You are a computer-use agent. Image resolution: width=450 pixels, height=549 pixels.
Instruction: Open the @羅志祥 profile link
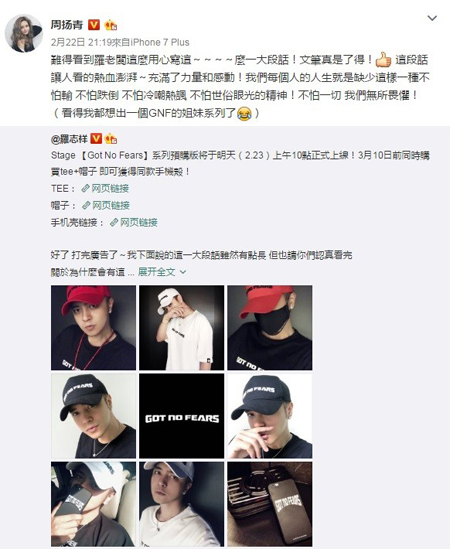[69, 139]
